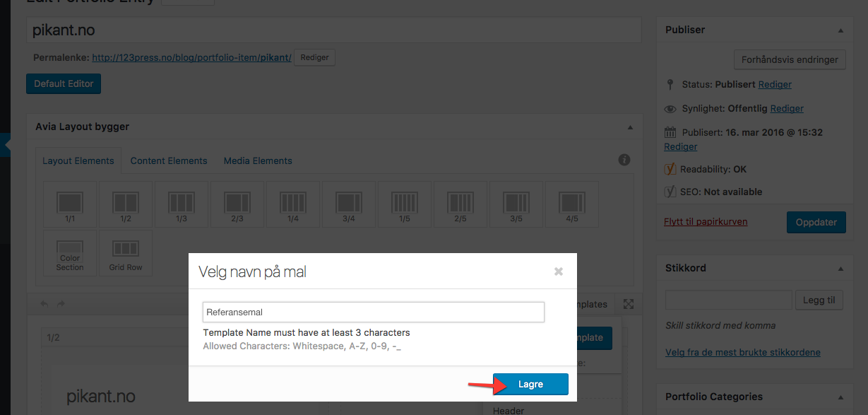Click the Default Editor button
This screenshot has width=868, height=415.
click(x=64, y=83)
